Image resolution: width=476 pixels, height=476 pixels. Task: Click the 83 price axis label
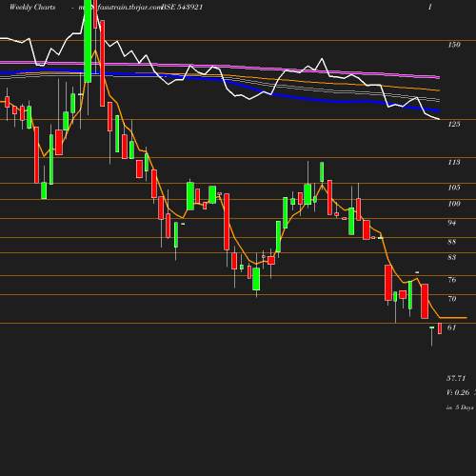(452, 257)
